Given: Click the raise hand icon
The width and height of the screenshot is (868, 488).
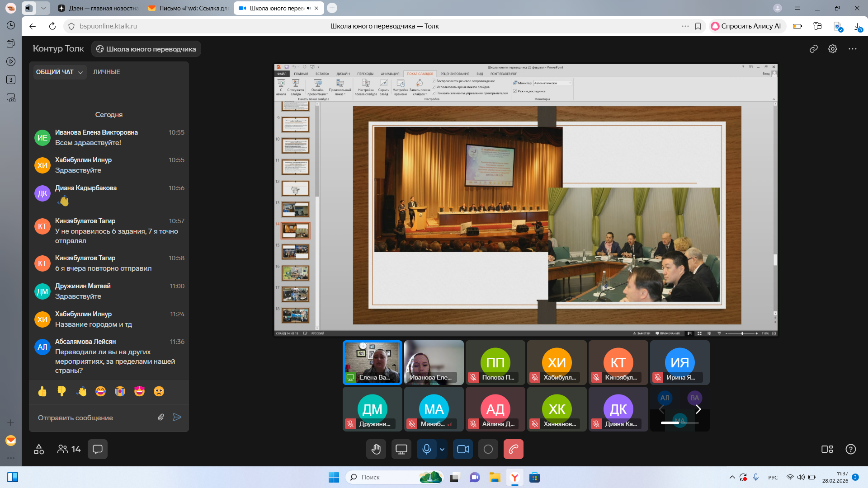Looking at the screenshot, I should click(x=376, y=449).
